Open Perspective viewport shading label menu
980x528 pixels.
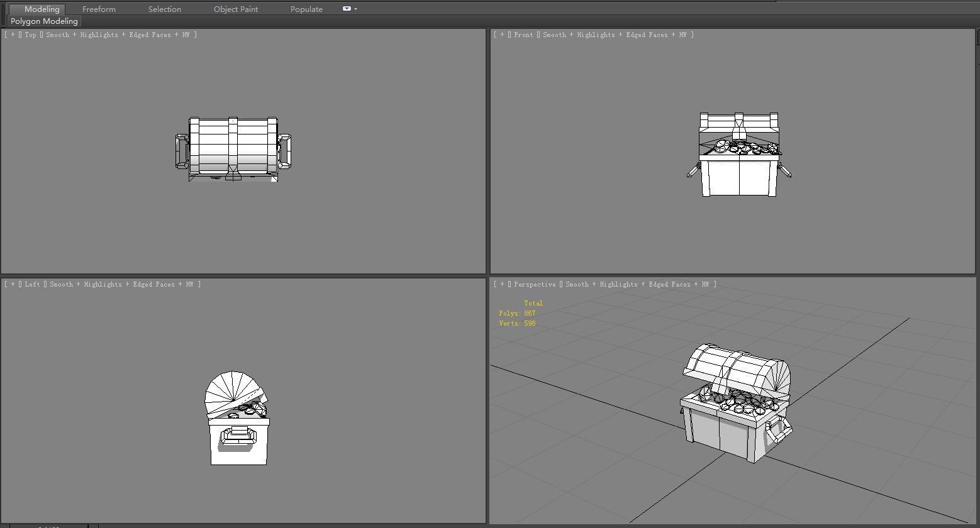coord(637,284)
